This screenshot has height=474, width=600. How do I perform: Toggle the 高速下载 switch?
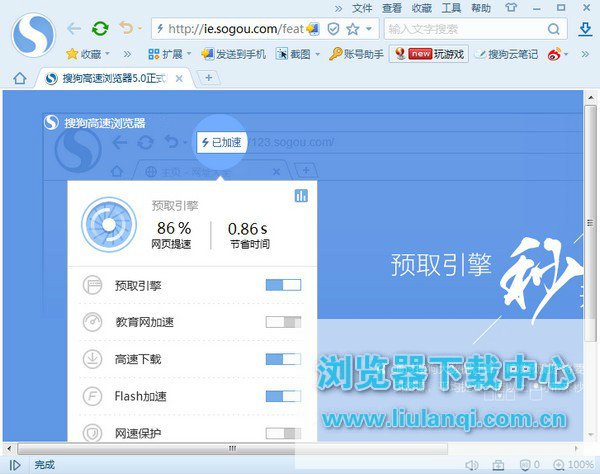coord(283,359)
